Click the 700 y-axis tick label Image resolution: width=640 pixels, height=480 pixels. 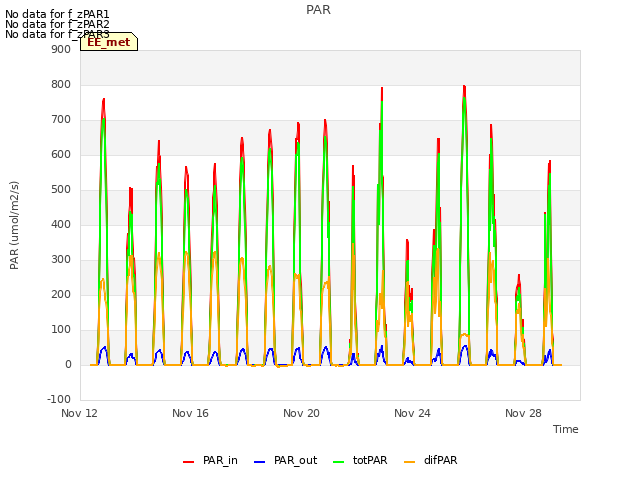pos(61,120)
